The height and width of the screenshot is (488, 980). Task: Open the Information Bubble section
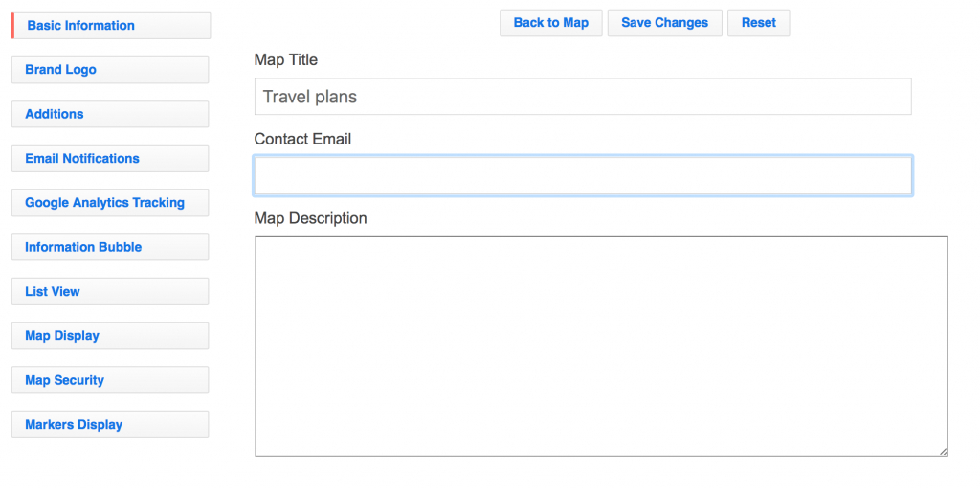pyautogui.click(x=110, y=247)
